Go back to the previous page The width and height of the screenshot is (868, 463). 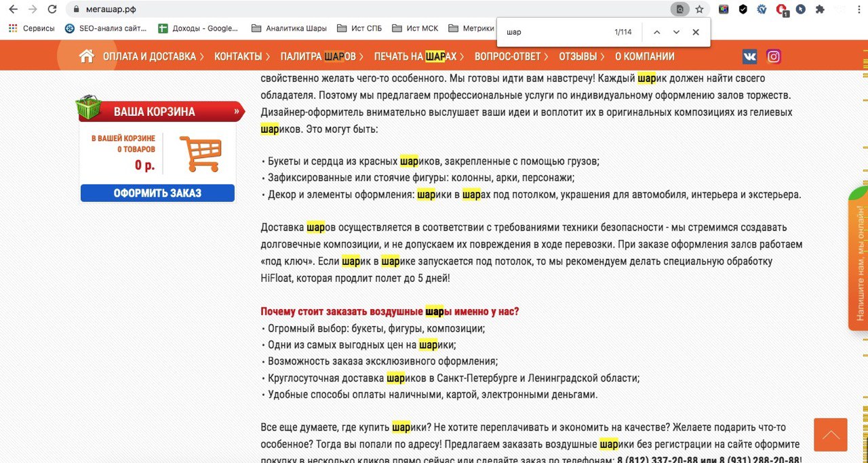(x=13, y=9)
